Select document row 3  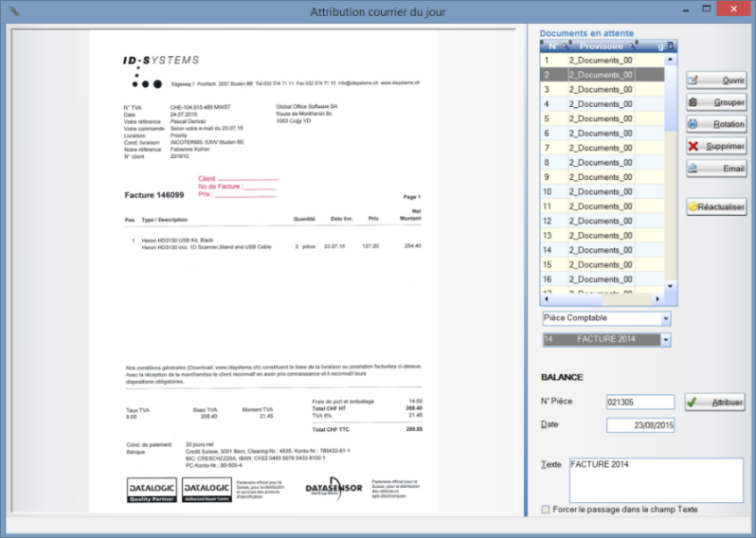coord(603,89)
